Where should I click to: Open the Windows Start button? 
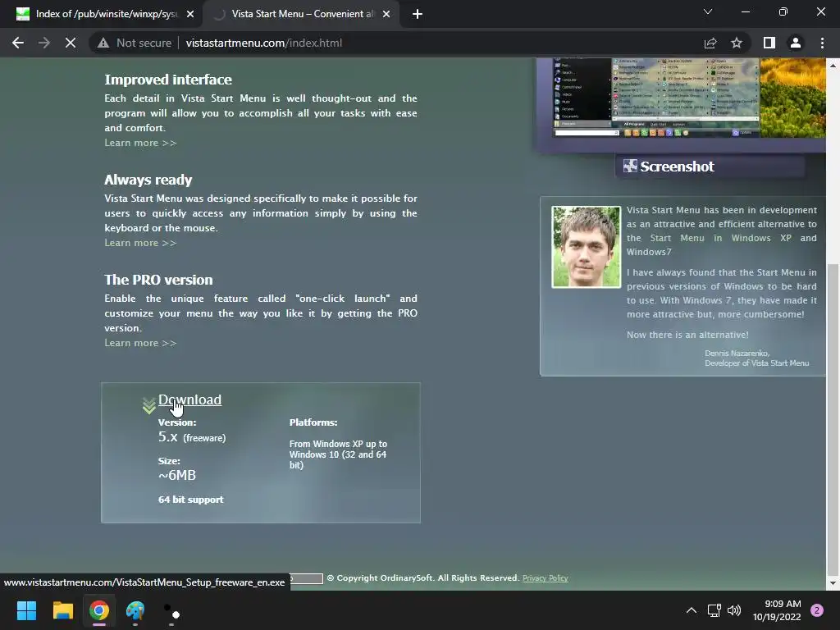pos(26,610)
